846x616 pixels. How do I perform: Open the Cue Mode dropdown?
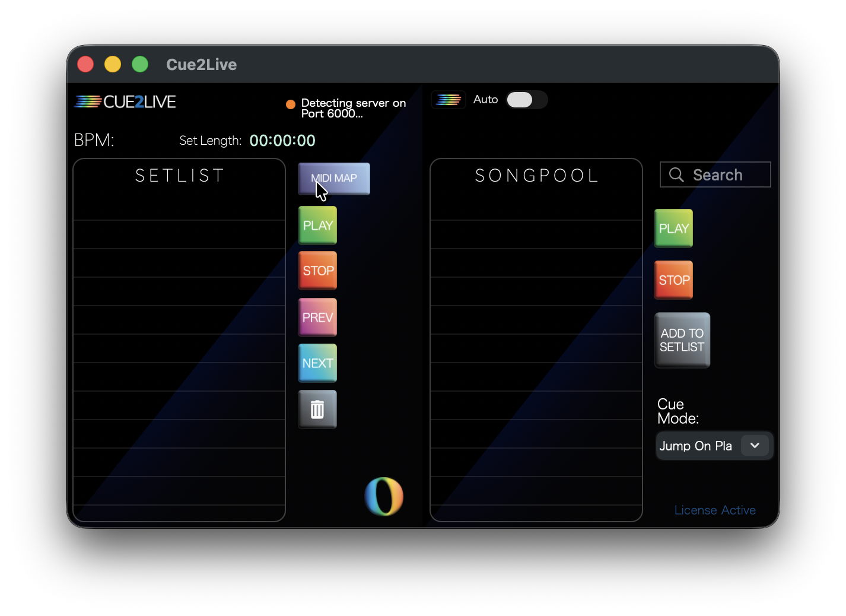(x=714, y=446)
